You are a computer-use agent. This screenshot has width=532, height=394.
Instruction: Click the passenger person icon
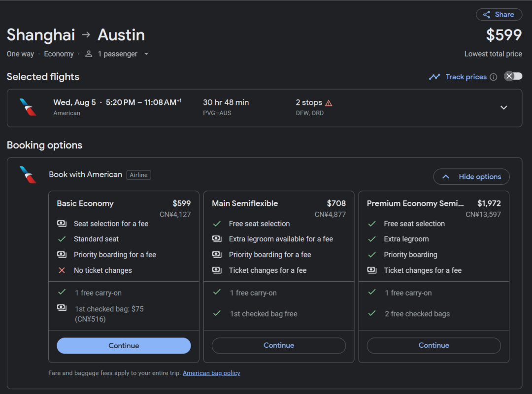coord(89,54)
